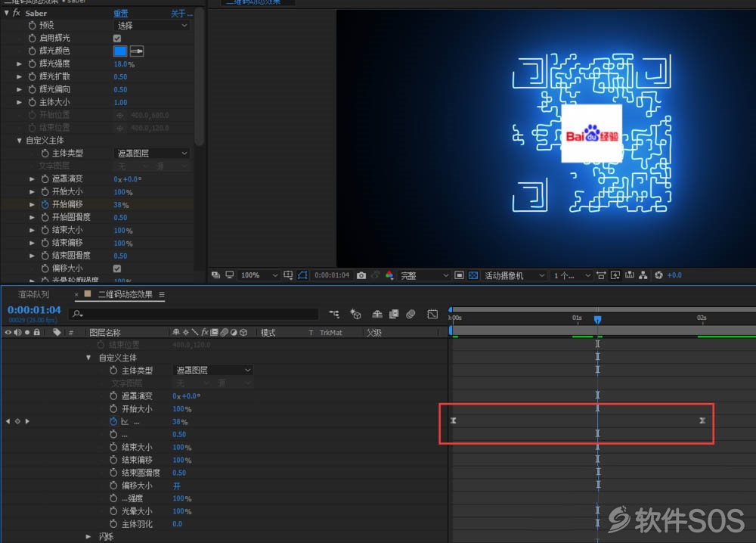Click the fast previews icon
Image resolution: width=756 pixels, height=543 pixels.
pos(615,275)
